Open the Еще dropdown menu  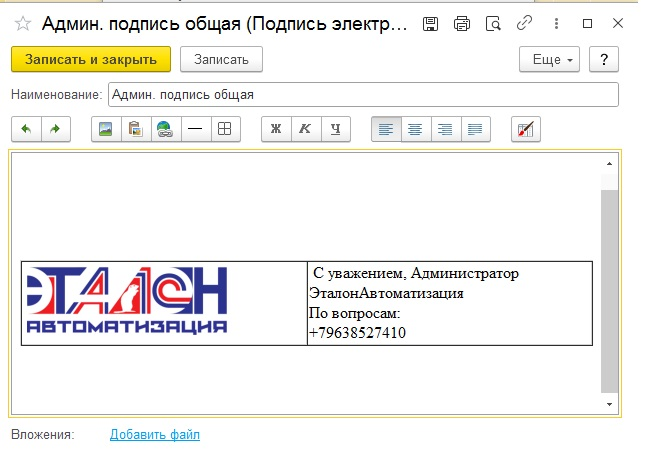pyautogui.click(x=549, y=60)
